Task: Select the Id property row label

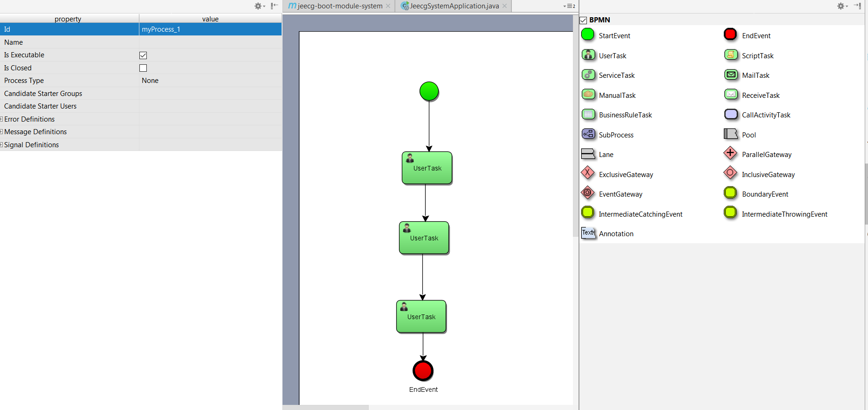Action: [7, 29]
